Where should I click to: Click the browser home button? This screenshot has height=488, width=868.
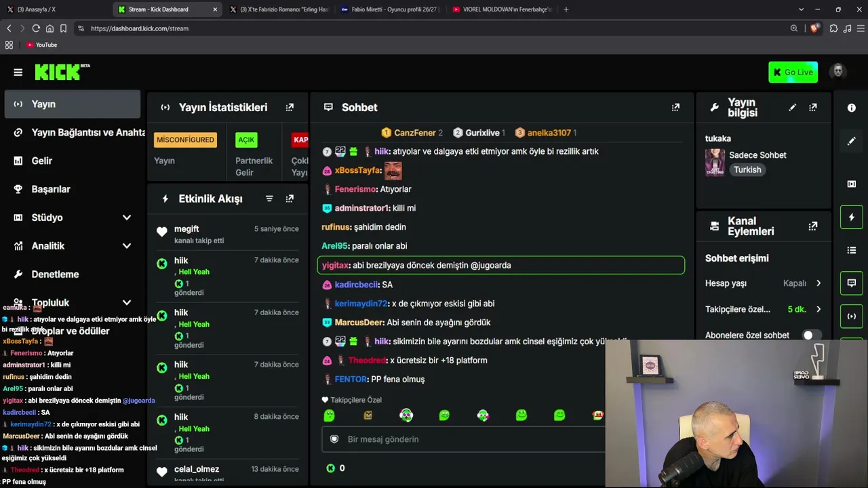pos(50,28)
